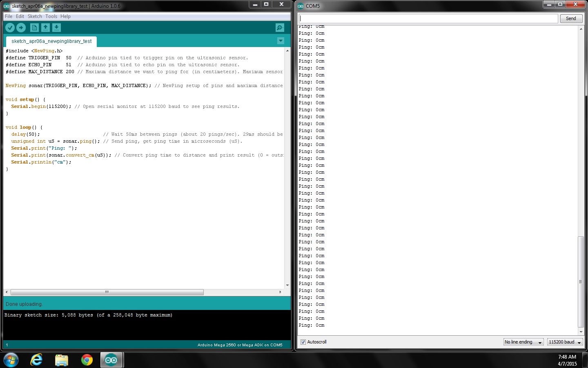Open Windows Explorer from the taskbar
The width and height of the screenshot is (588, 368).
62,360
